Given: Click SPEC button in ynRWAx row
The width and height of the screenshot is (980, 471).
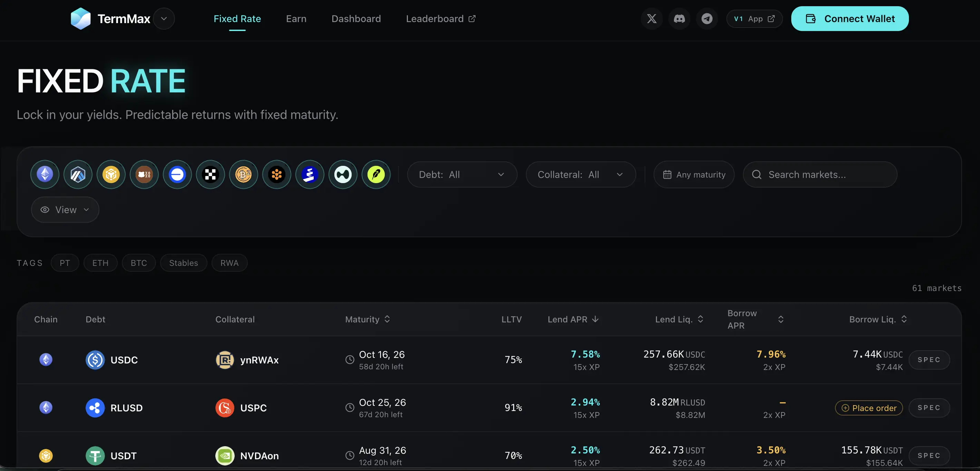Looking at the screenshot, I should (x=929, y=360).
